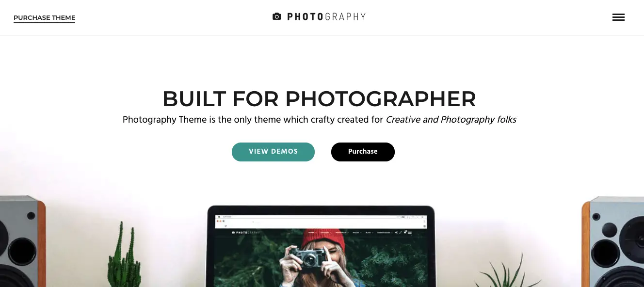644x287 pixels.
Task: Click the black Purchase button
Action: (x=363, y=152)
